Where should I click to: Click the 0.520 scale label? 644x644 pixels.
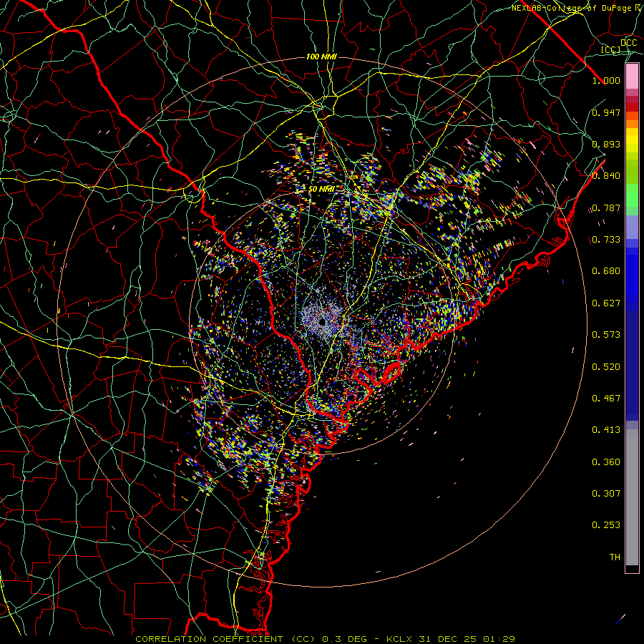tap(606, 367)
